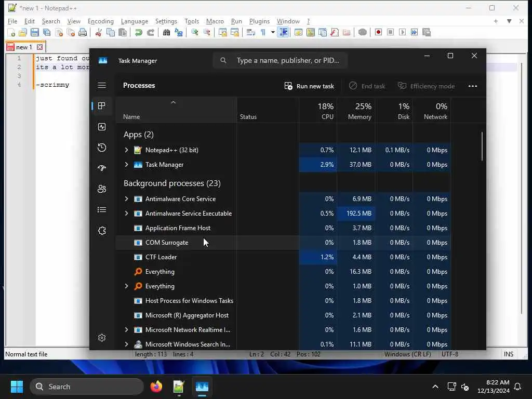Sort by the Network column header

point(432,111)
